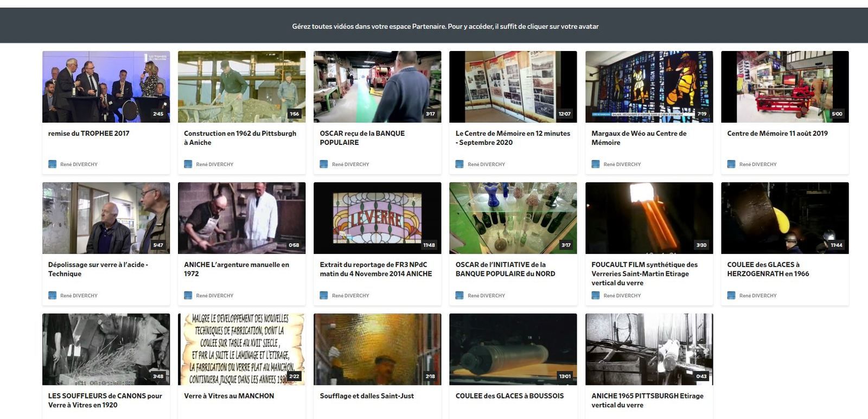This screenshot has height=419, width=868.
Task: Click title 'ANICHE L'argenture manuelle en 1972'
Action: point(237,269)
